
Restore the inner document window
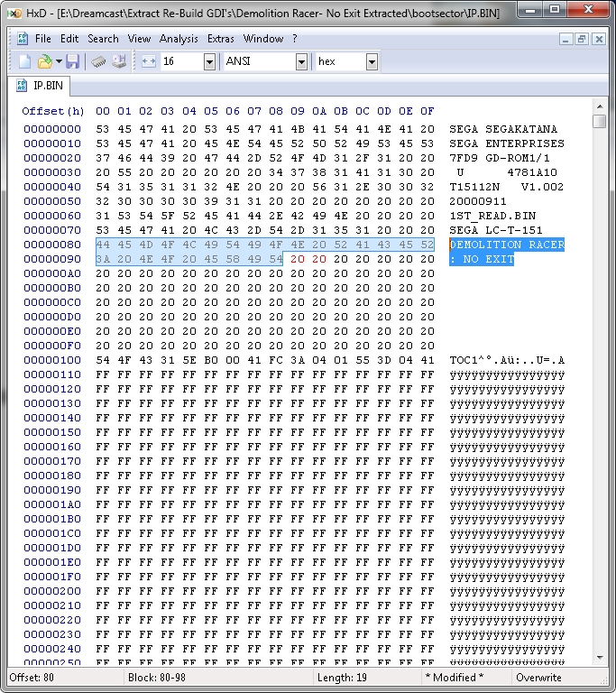(582, 40)
